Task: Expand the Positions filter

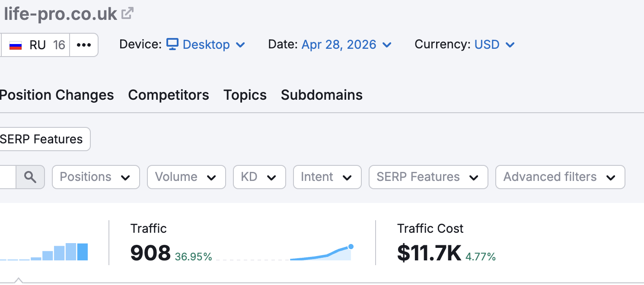Action: 96,177
